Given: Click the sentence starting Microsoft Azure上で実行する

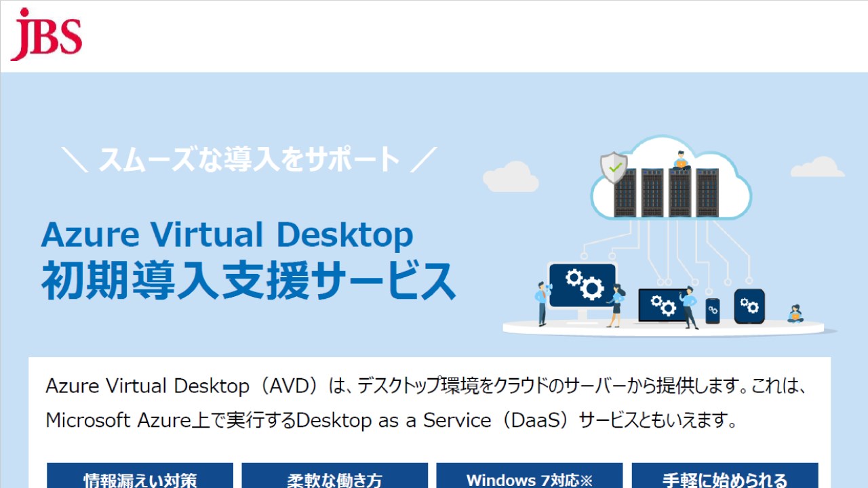Looking at the screenshot, I should 392,421.
